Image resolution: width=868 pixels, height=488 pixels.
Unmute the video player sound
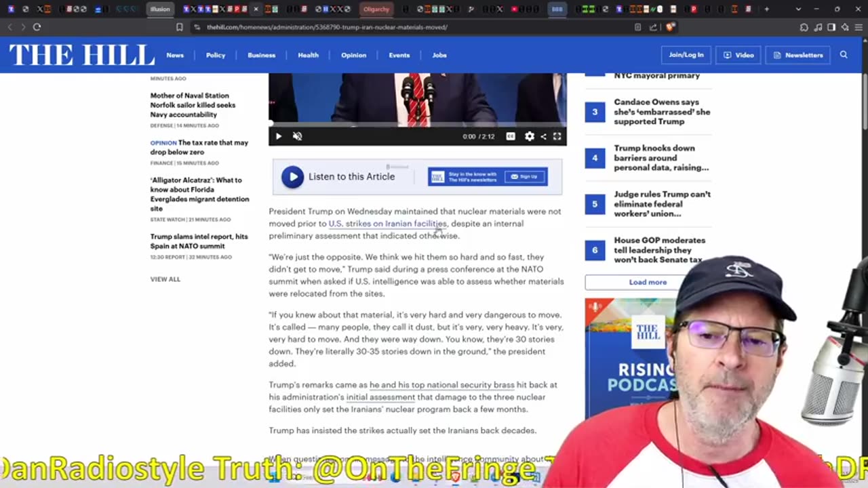[297, 136]
